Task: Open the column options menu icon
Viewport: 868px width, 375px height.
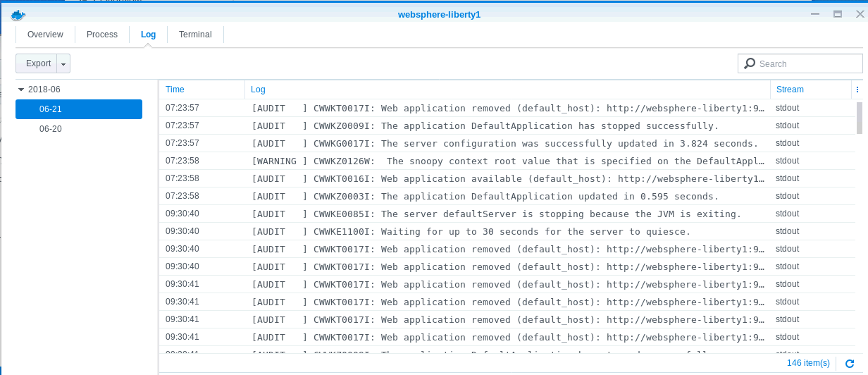Action: click(x=857, y=90)
